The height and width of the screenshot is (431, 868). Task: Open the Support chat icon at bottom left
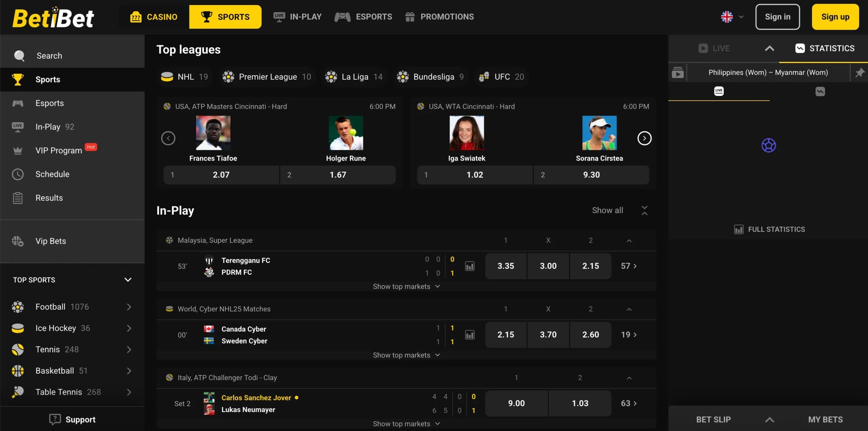[x=55, y=419]
